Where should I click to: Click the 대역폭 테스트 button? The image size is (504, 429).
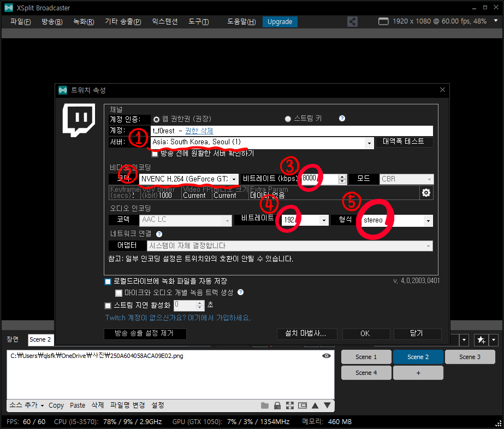point(404,142)
